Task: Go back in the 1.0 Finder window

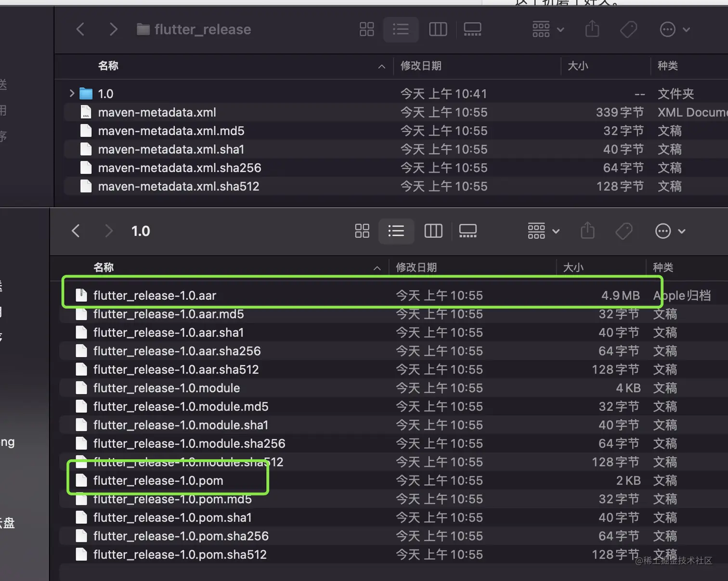Action: pos(76,231)
